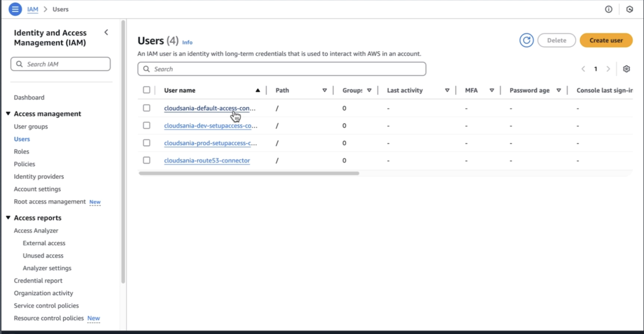Screen dimensions: 644x334
Task: Open the Path column sort dropdown
Action: click(x=324, y=90)
